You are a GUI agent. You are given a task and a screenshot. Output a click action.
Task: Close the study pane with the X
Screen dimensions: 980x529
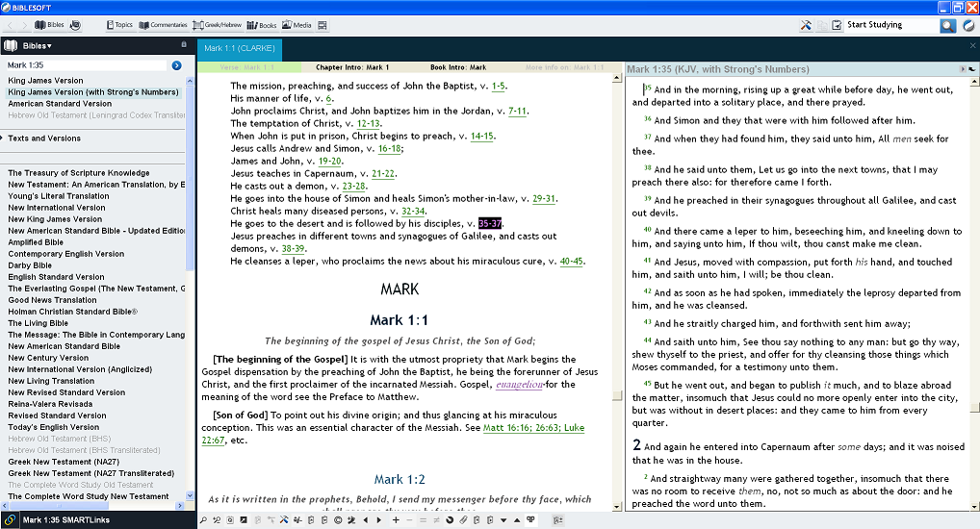[x=972, y=45]
